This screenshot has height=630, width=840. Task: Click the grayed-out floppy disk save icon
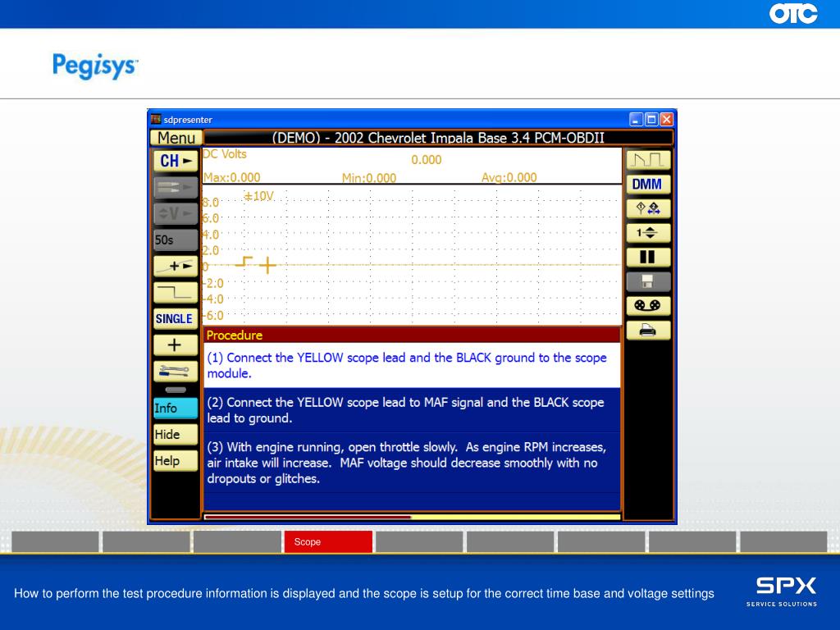tap(648, 282)
